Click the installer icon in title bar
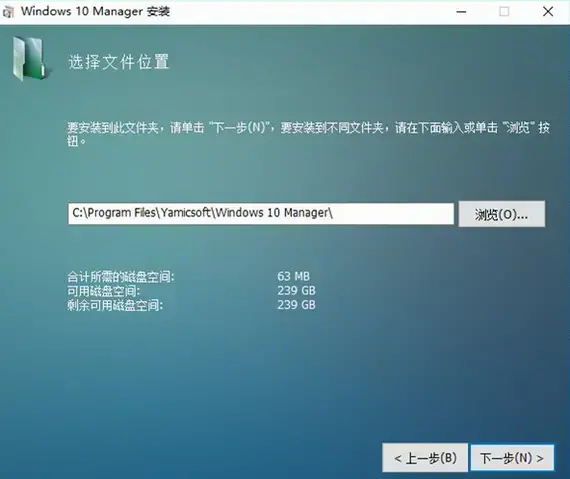 (x=8, y=12)
